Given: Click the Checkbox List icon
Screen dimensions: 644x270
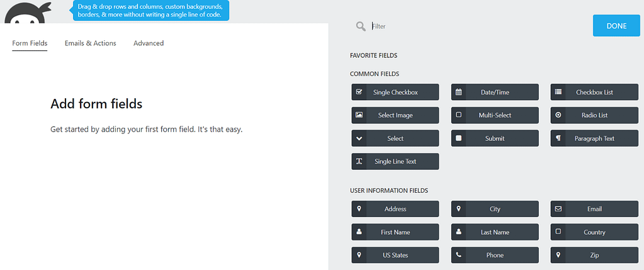Looking at the screenshot, I should pos(558,92).
